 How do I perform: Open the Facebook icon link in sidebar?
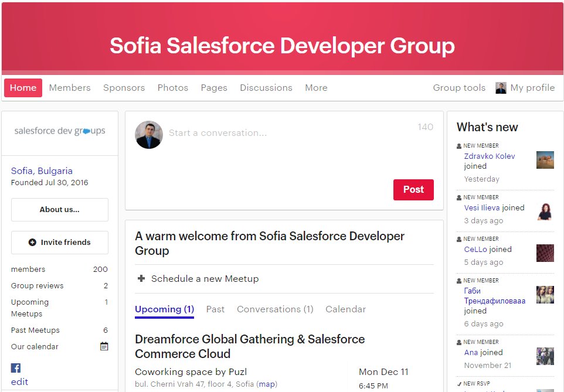[16, 368]
